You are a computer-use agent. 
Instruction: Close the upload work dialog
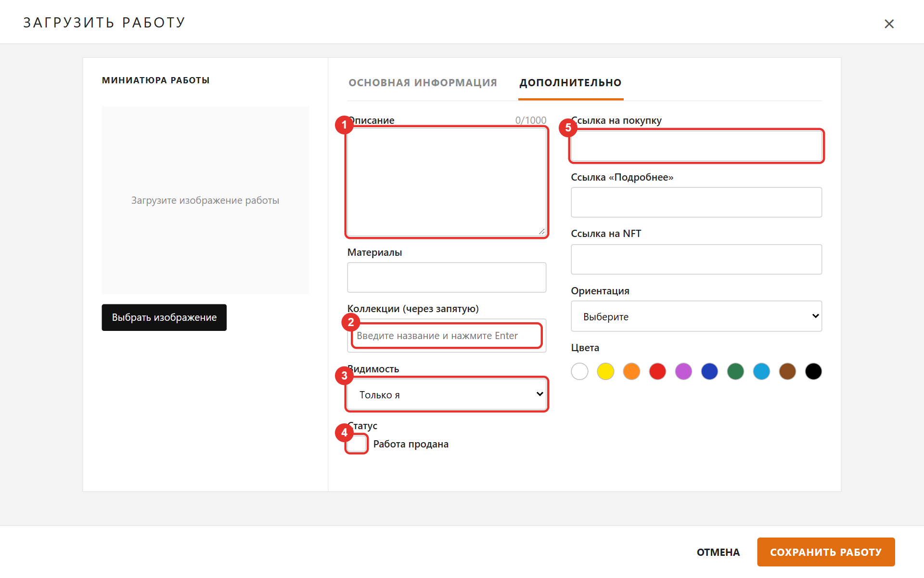coord(889,24)
